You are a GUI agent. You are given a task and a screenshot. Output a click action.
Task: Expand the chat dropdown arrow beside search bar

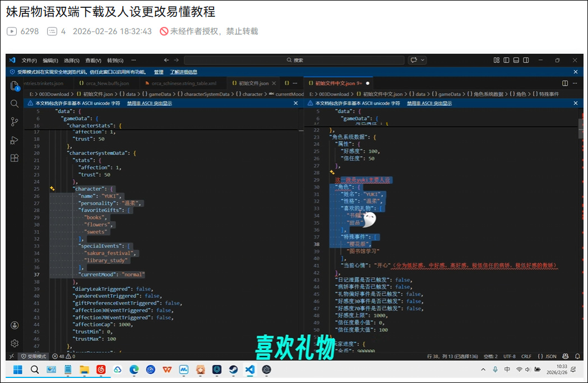coord(423,60)
